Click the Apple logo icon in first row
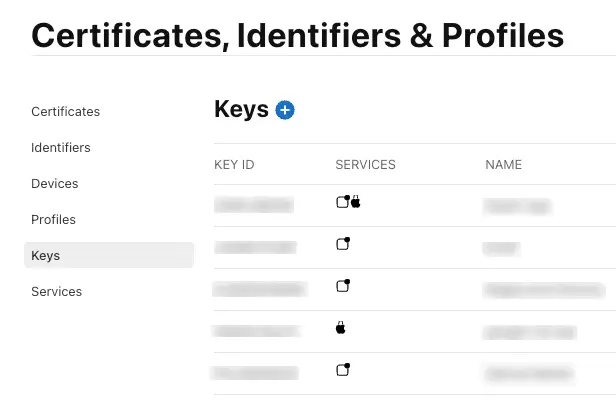The image size is (616, 410). coord(355,202)
